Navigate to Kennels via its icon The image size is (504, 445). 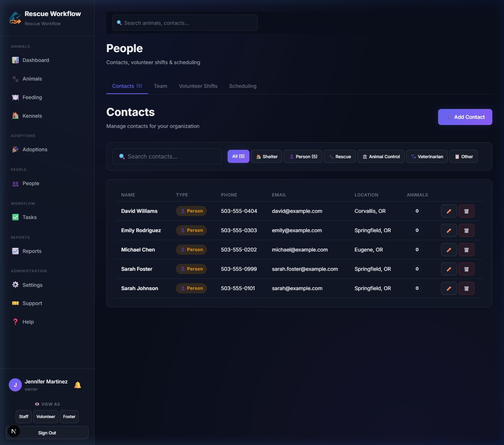pos(15,116)
